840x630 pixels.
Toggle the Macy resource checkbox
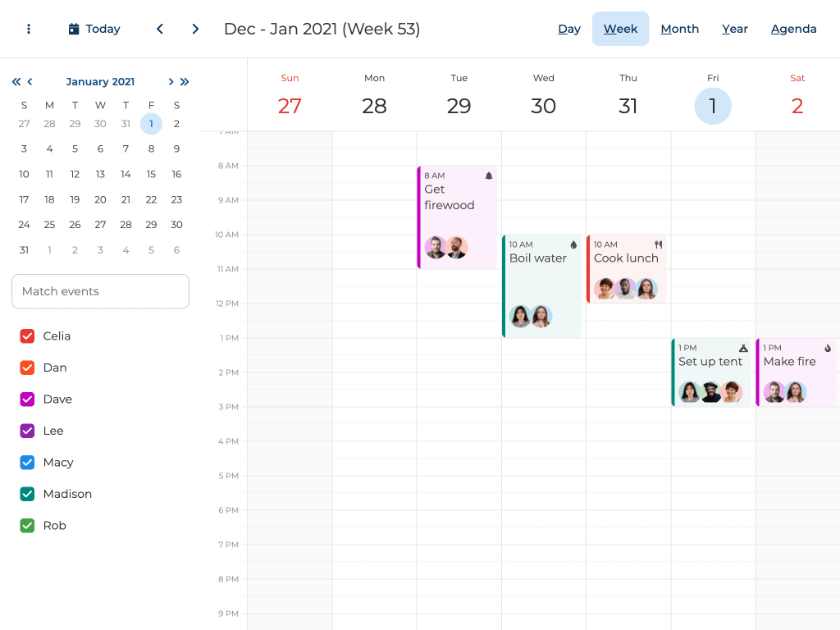(27, 463)
